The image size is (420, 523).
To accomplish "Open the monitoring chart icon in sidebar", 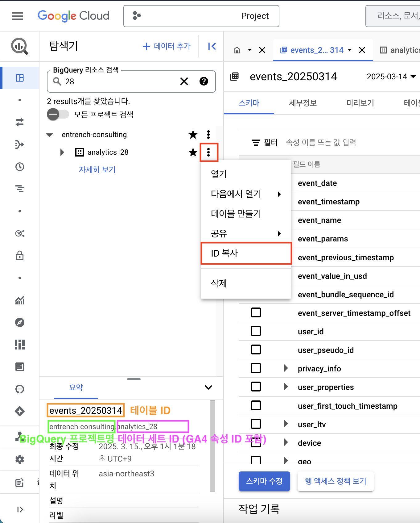I will click(x=20, y=300).
